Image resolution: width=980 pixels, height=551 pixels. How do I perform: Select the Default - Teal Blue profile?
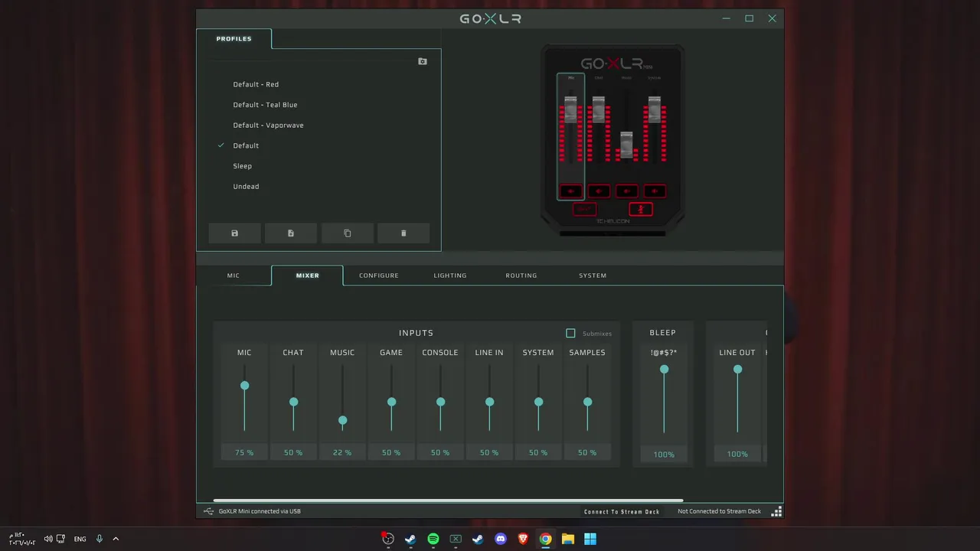265,105
